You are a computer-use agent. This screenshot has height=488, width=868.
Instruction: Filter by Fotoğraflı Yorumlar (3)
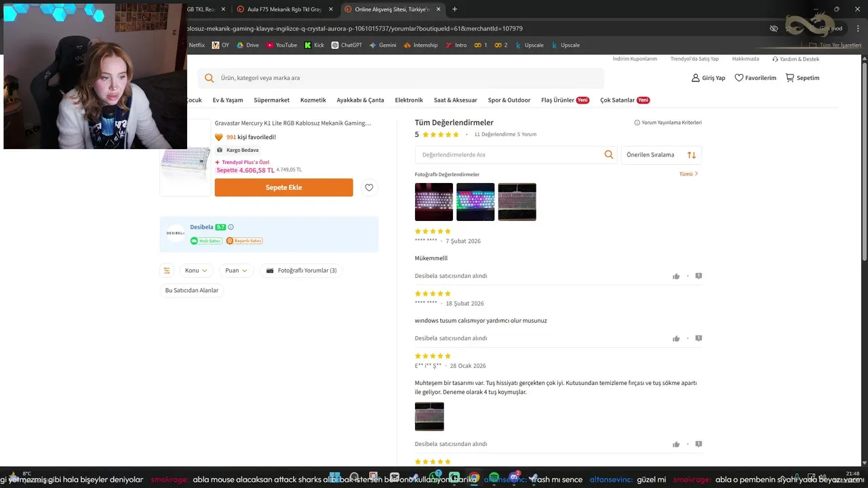[301, 270]
